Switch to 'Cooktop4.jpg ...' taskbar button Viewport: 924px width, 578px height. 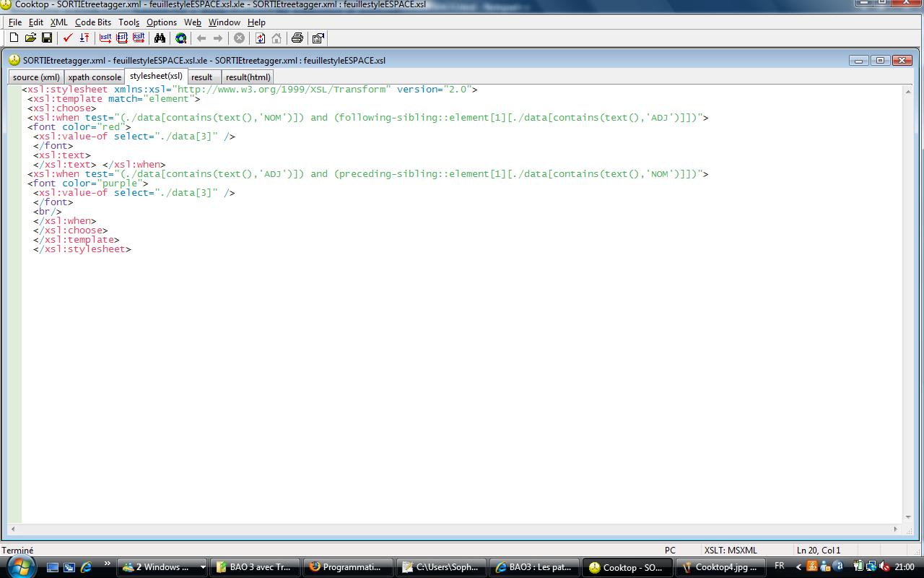721,567
